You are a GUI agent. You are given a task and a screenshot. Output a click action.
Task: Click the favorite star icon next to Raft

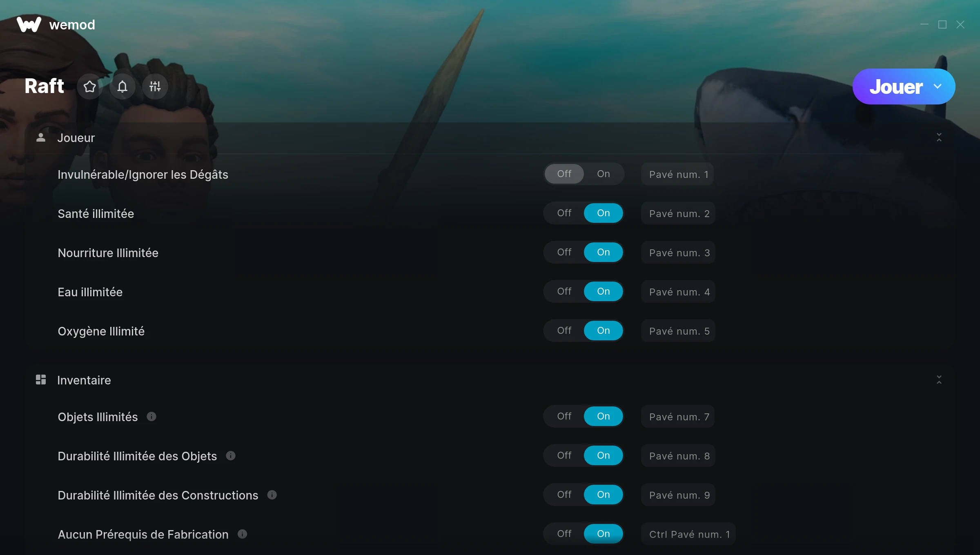[90, 87]
